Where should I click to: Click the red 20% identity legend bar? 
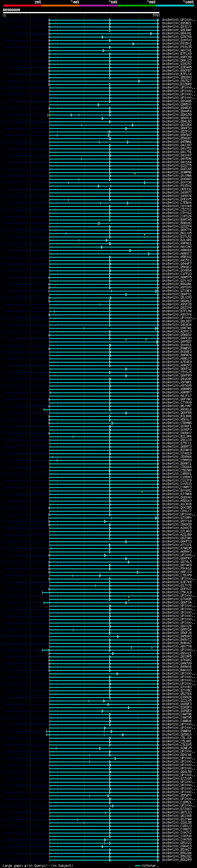coord(22,6)
